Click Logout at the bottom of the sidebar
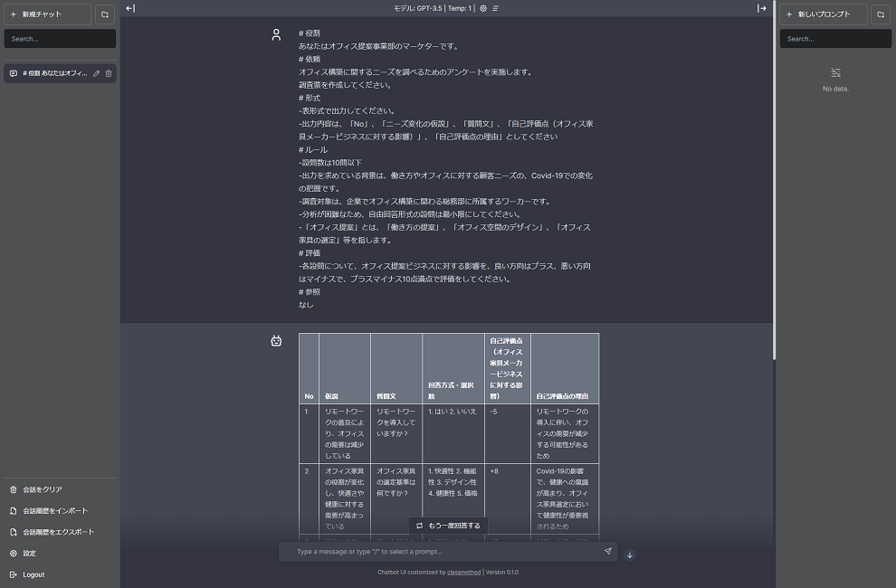 pos(33,574)
